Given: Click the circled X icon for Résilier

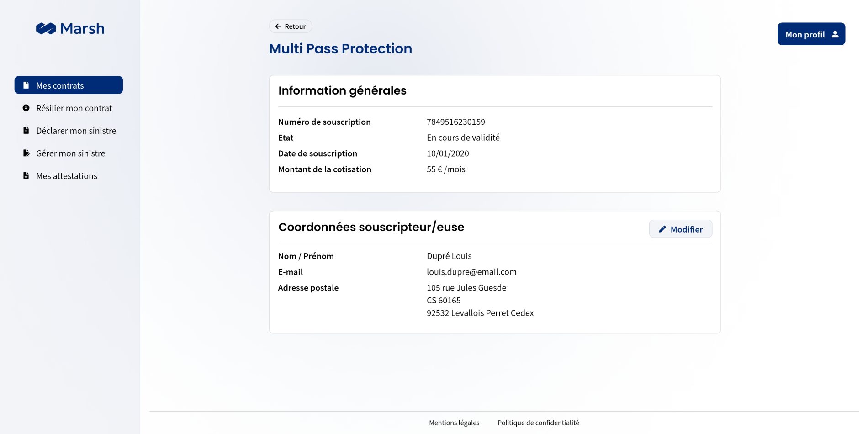Looking at the screenshot, I should point(26,108).
